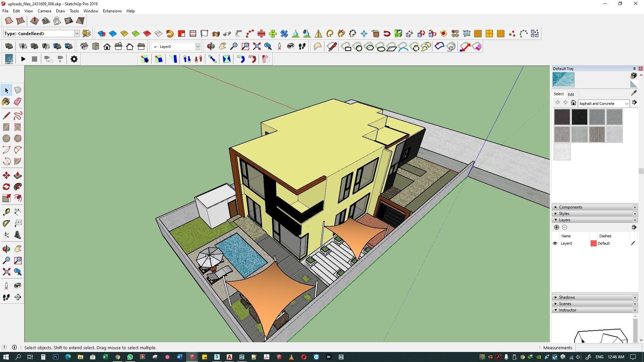
Task: Select the Rotate tool
Action: click(6, 187)
